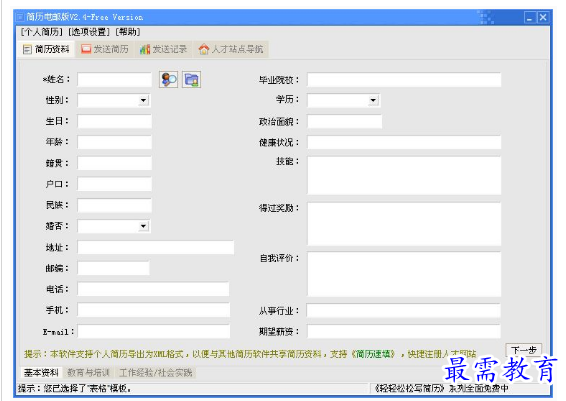This screenshot has width=566, height=401.
Task: Switch to the 工作经验/社会实践 bottom tab
Action: click(156, 372)
